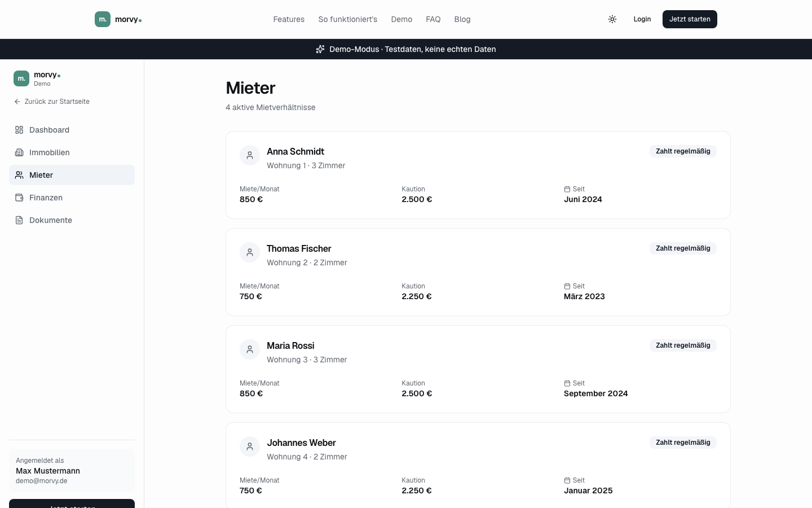Viewport: 812px width, 508px height.
Task: Open the FAQ nav item
Action: 433,19
